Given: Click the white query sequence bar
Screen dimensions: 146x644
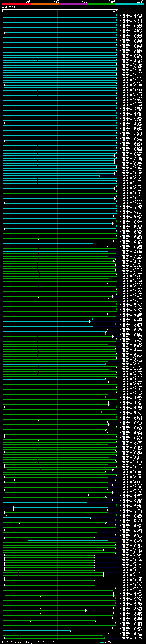Looking at the screenshot, I should [x=60, y=9].
